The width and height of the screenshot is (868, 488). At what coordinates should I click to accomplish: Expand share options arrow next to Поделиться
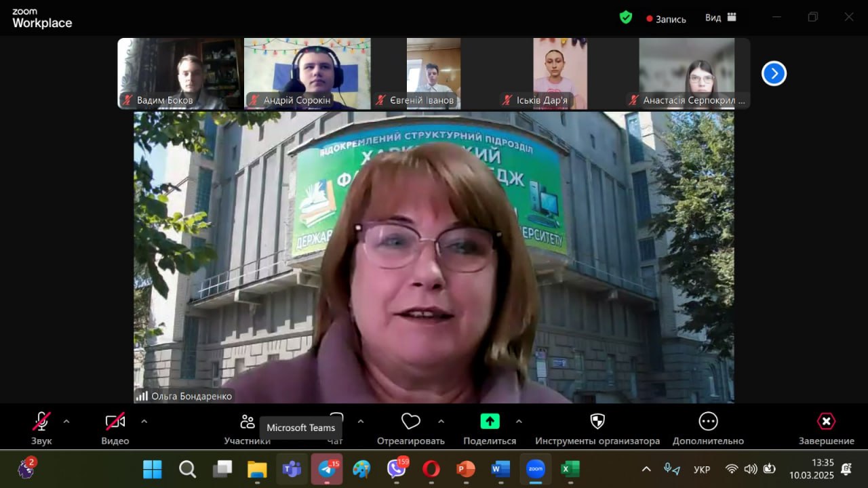coord(519,422)
